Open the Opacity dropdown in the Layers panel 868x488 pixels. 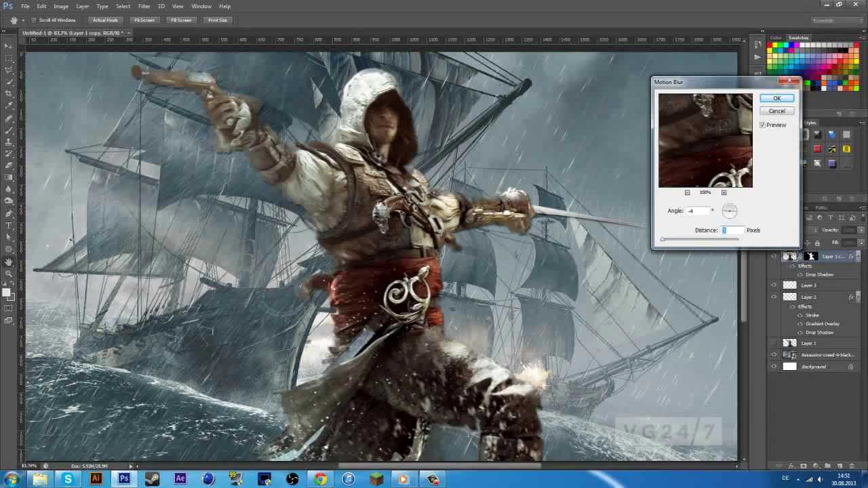click(x=861, y=230)
